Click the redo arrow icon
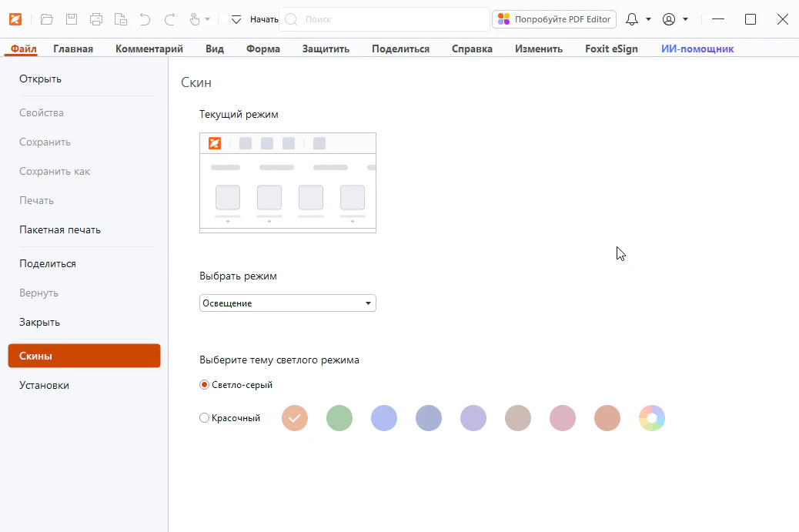 coord(170,19)
